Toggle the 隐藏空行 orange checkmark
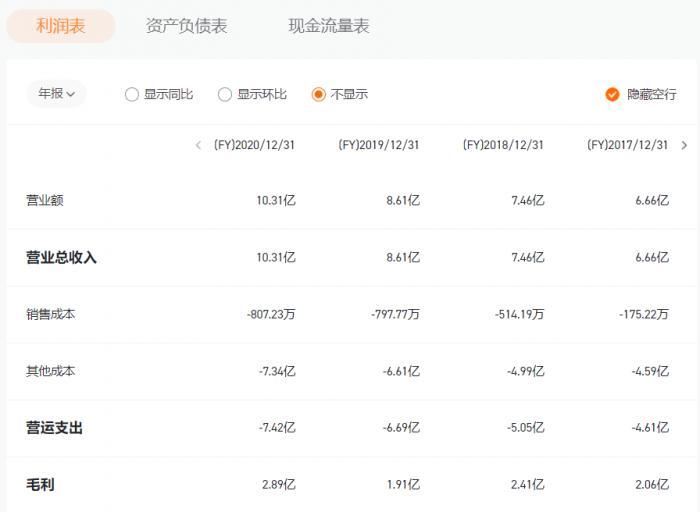 [x=613, y=94]
